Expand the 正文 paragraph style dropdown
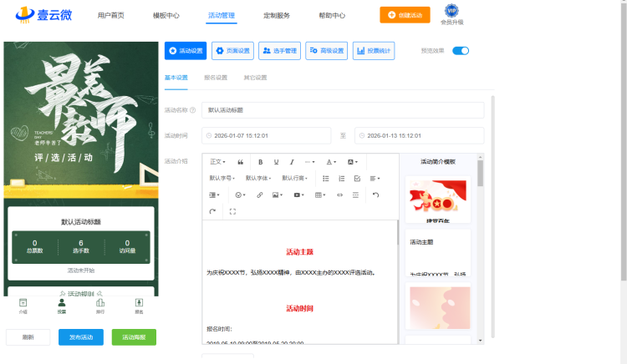The height and width of the screenshot is (364, 627). [x=217, y=161]
